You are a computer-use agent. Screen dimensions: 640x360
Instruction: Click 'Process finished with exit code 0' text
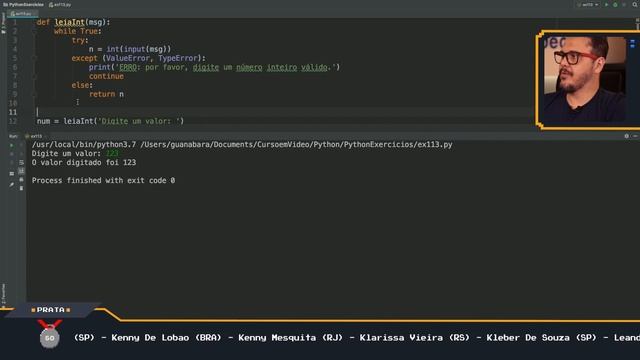point(103,180)
